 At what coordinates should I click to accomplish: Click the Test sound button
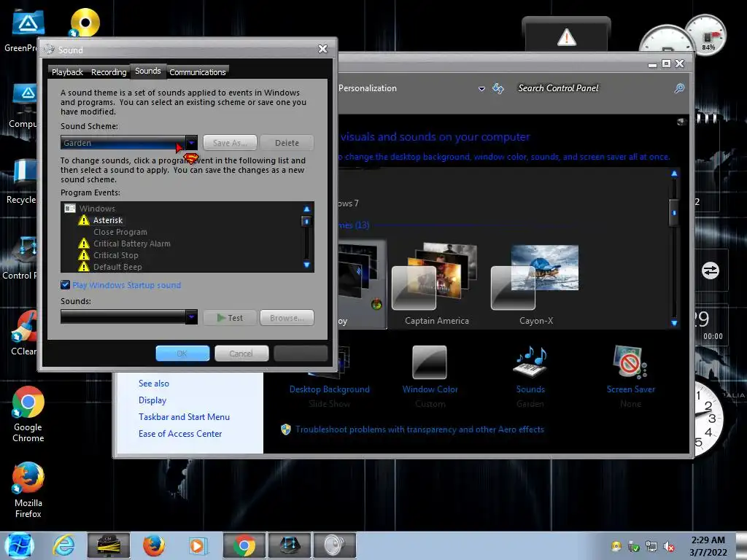pyautogui.click(x=230, y=318)
